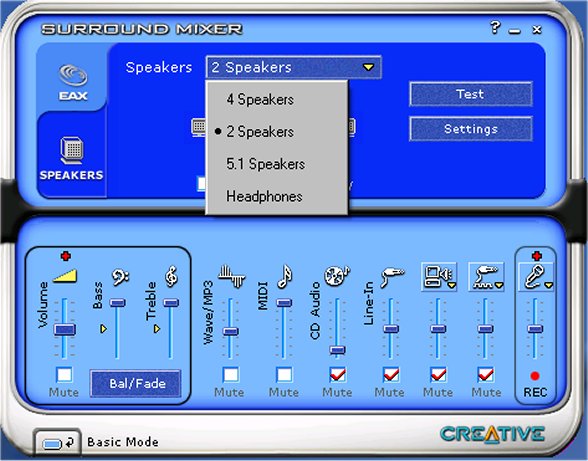
Task: Click the Line-In slider handle
Action: pyautogui.click(x=391, y=329)
